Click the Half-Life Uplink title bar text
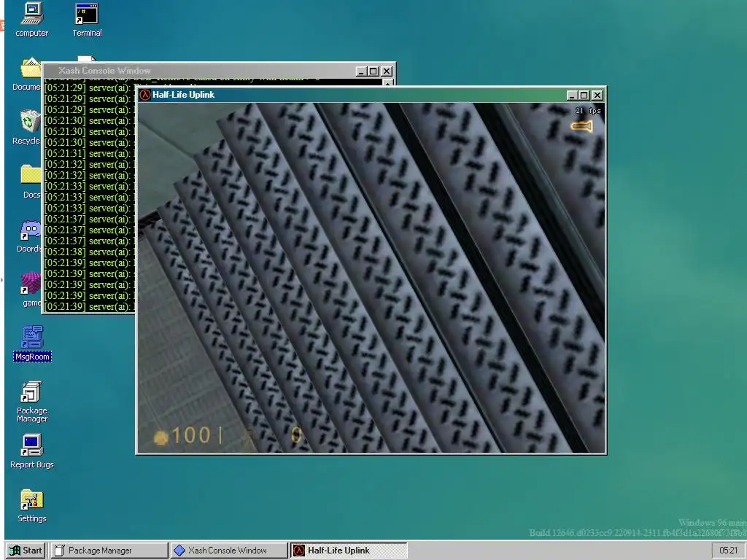 pyautogui.click(x=183, y=95)
